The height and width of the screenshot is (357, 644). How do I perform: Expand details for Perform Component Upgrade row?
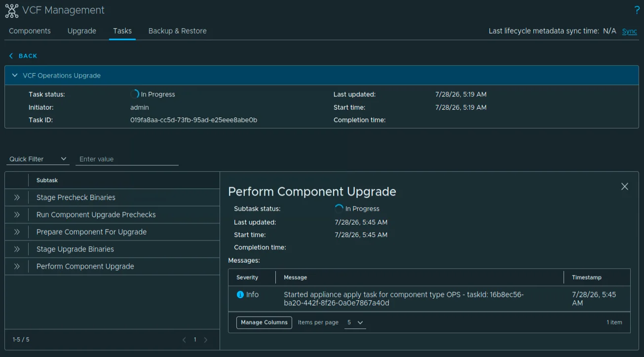click(x=17, y=267)
